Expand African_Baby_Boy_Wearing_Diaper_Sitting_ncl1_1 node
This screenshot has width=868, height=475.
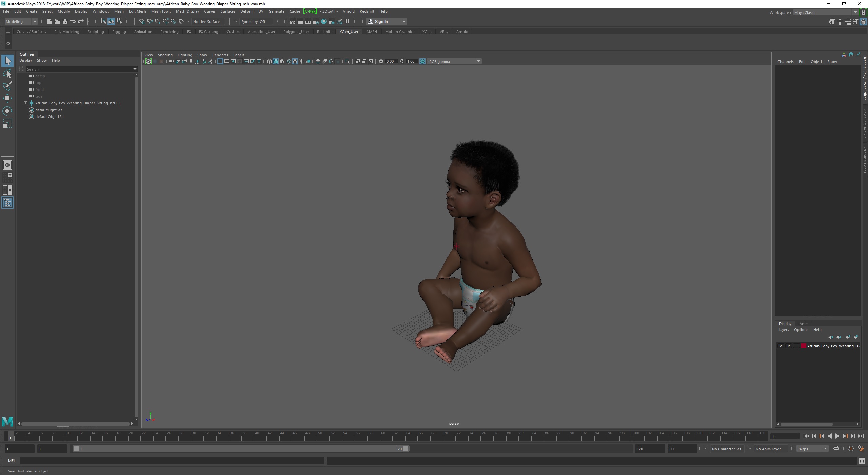point(25,103)
